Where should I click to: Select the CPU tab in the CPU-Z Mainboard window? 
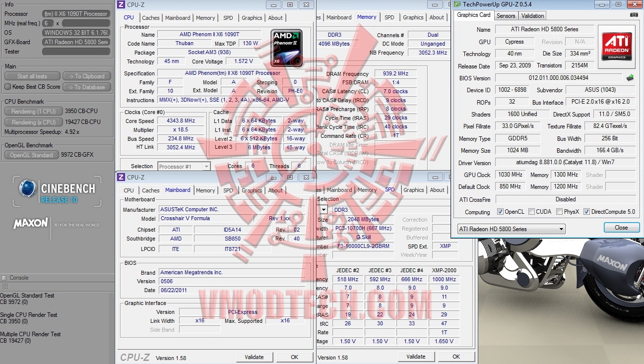(x=129, y=190)
